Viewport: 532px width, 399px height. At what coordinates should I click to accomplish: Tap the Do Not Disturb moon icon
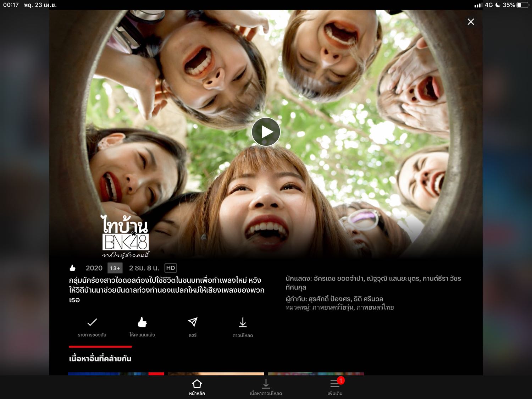click(x=498, y=5)
